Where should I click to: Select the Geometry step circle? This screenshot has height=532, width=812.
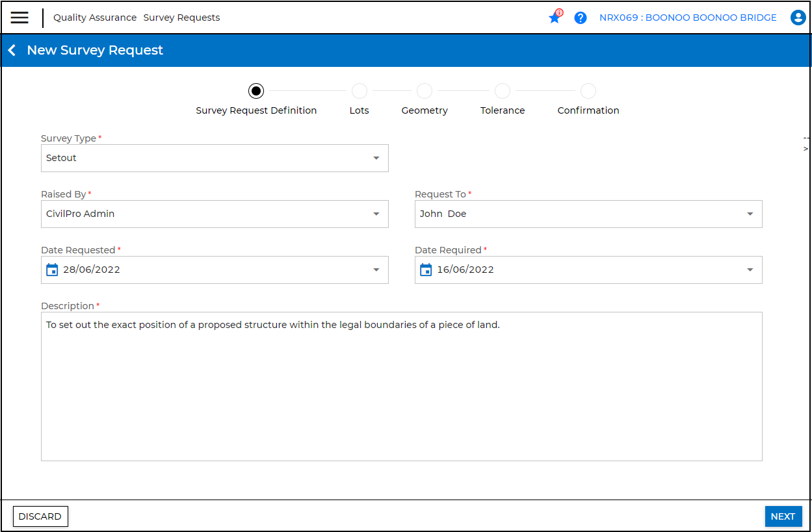pos(425,91)
